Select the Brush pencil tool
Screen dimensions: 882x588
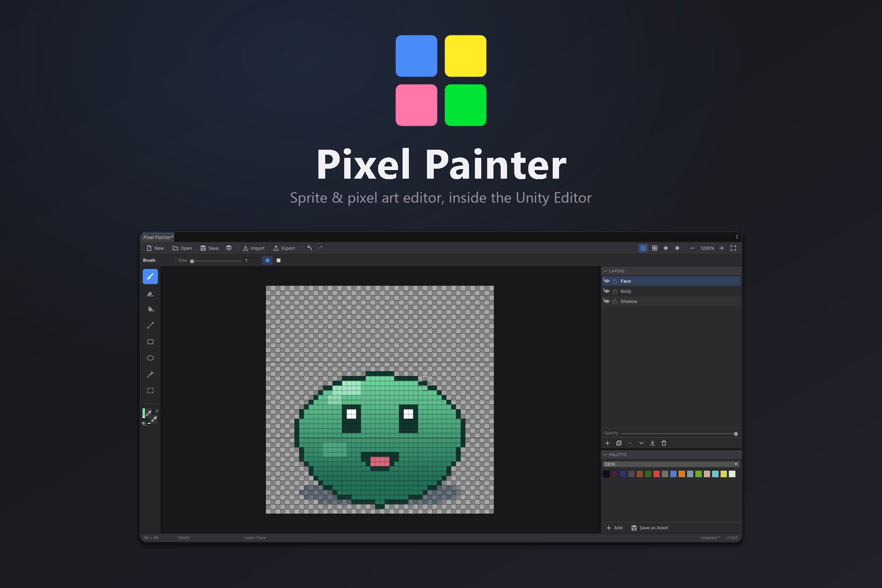tap(150, 276)
